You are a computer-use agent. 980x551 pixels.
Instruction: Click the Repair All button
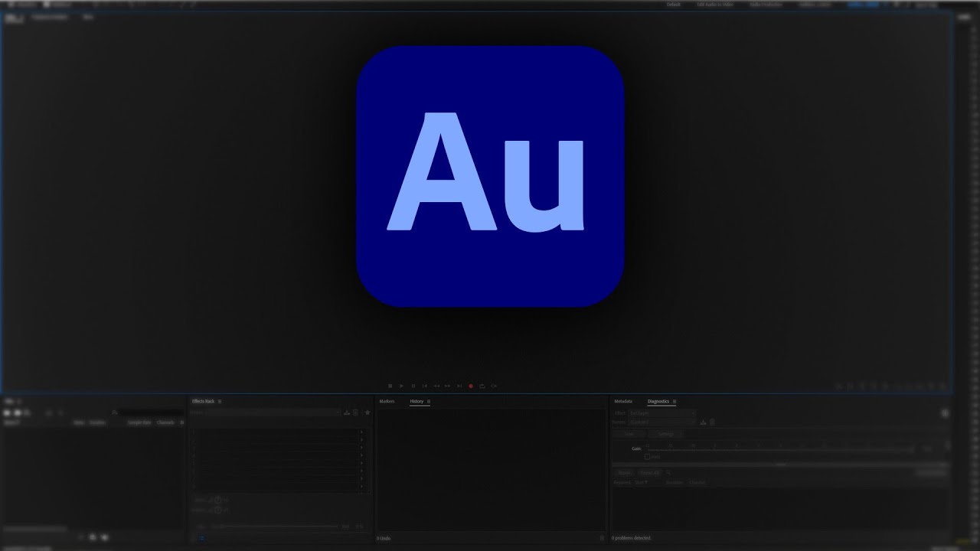(x=649, y=473)
